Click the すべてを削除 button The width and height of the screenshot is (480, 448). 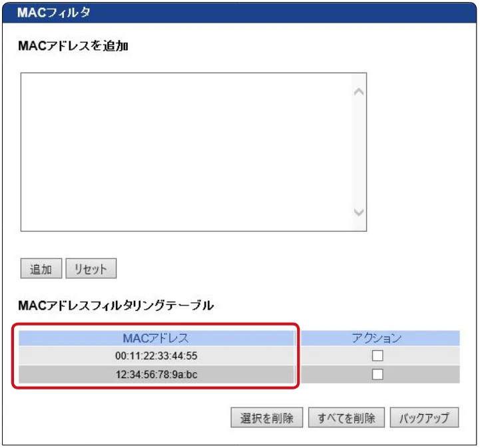pyautogui.click(x=346, y=417)
